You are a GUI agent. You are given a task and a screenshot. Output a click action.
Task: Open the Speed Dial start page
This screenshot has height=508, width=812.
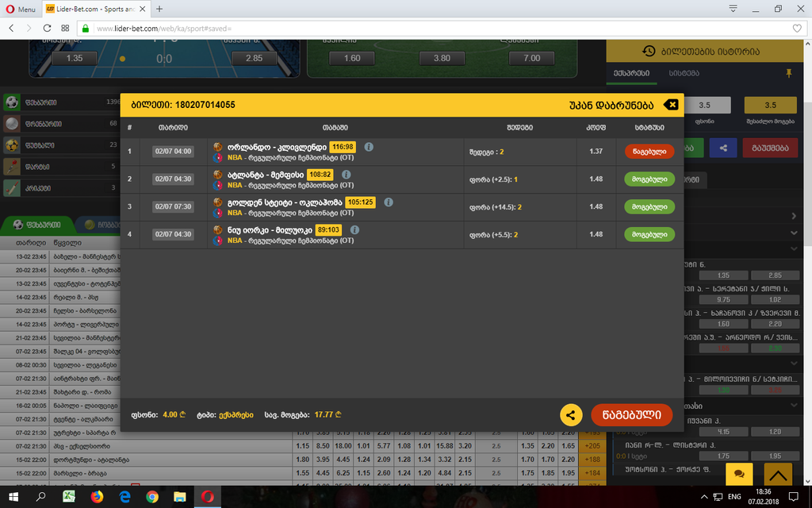[65, 29]
